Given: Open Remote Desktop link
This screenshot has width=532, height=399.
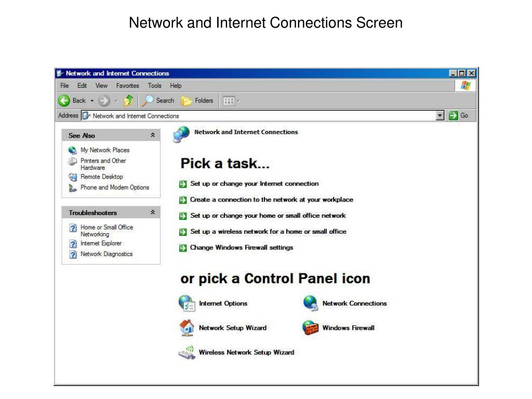Looking at the screenshot, I should coord(102,177).
